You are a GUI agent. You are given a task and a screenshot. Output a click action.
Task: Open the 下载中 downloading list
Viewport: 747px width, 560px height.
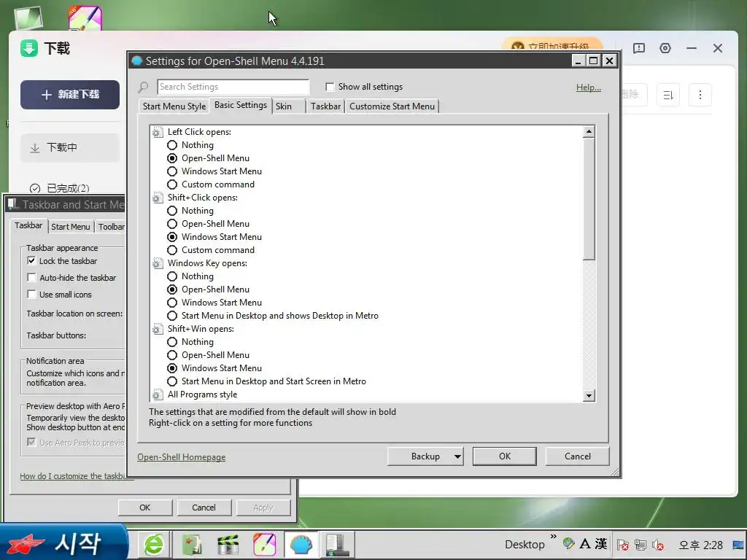pos(70,147)
